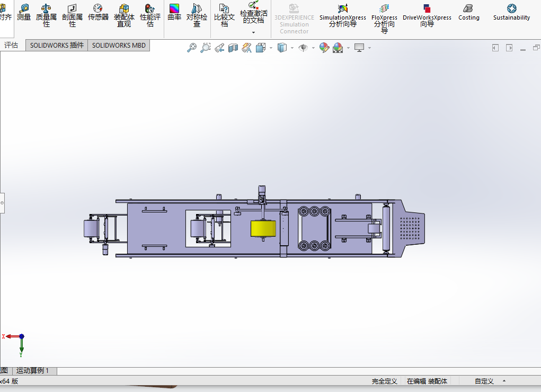The width and height of the screenshot is (541, 392).
Task: Select the yellow roller in model
Action: 263,229
